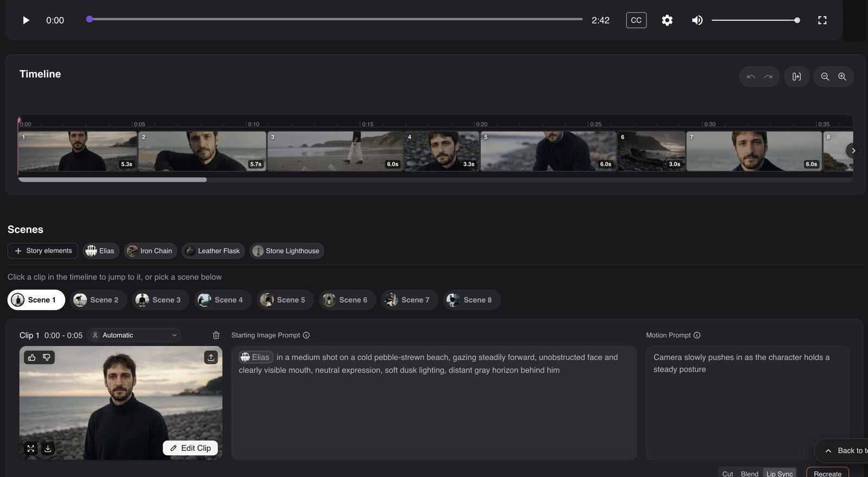
Task: Click the Edit Clip button
Action: tap(190, 448)
